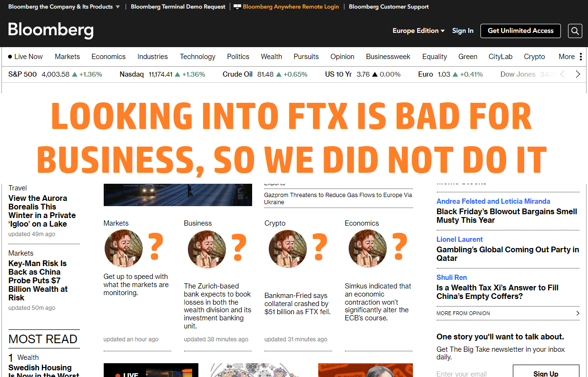Open the Politics nav tab
The height and width of the screenshot is (377, 588).
pyautogui.click(x=238, y=57)
